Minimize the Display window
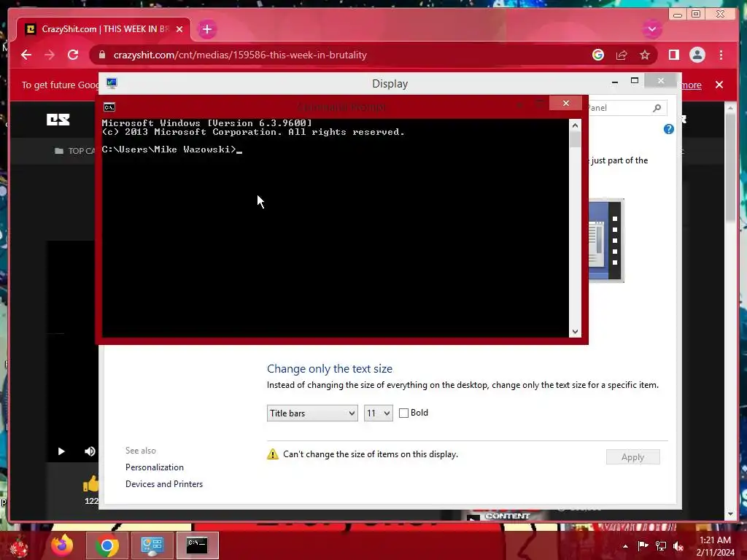The image size is (747, 560). point(615,82)
